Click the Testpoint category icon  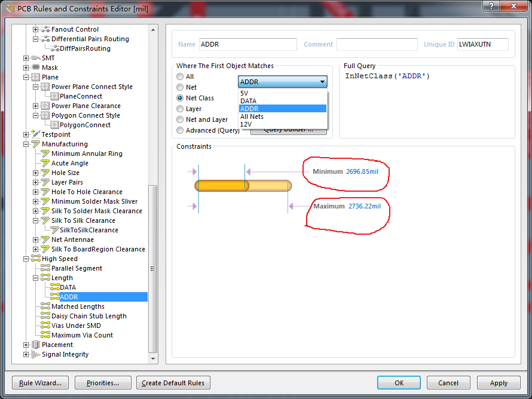coord(36,134)
